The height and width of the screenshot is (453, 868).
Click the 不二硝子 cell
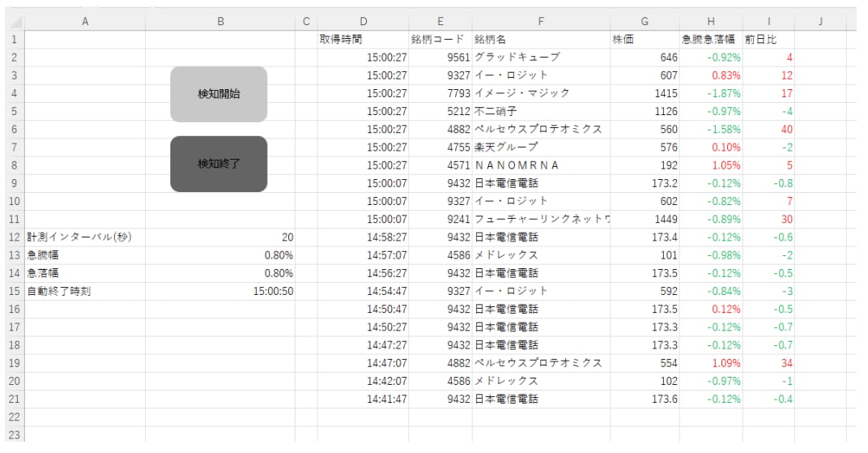pyautogui.click(x=541, y=111)
